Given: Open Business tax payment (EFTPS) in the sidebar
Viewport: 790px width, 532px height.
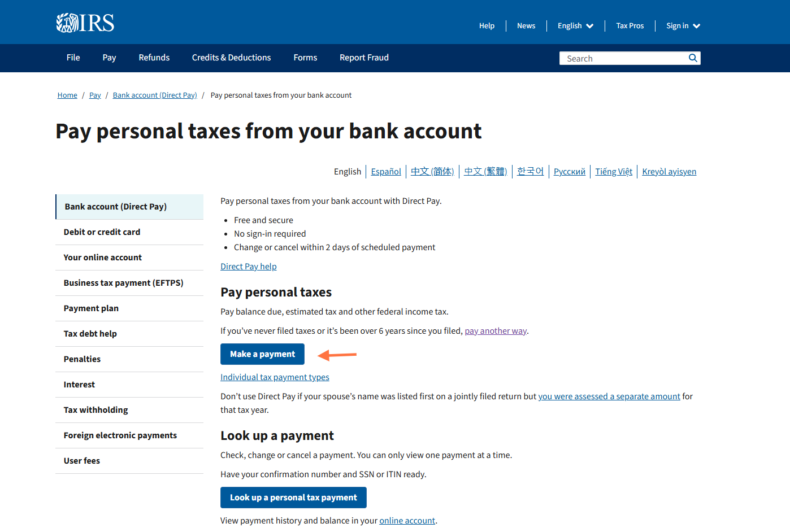Looking at the screenshot, I should (129, 283).
